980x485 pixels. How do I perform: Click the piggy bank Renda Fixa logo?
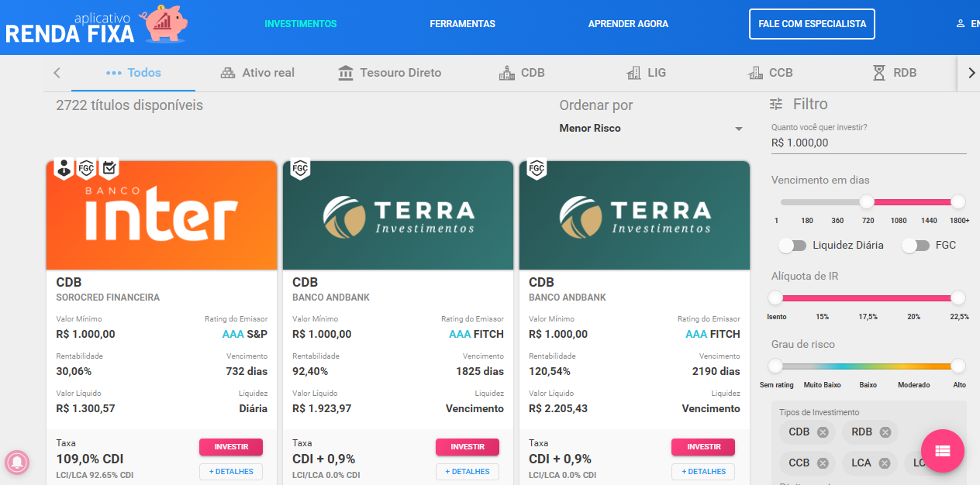click(97, 26)
